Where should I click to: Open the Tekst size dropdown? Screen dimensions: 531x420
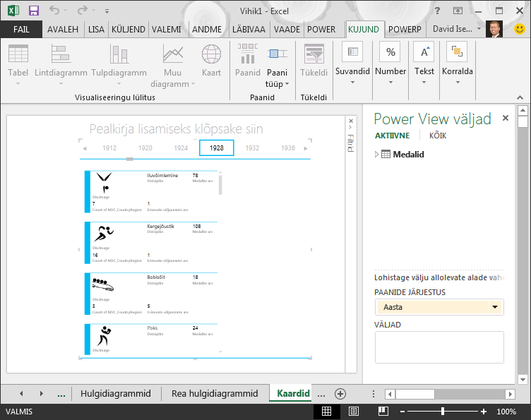point(424,63)
